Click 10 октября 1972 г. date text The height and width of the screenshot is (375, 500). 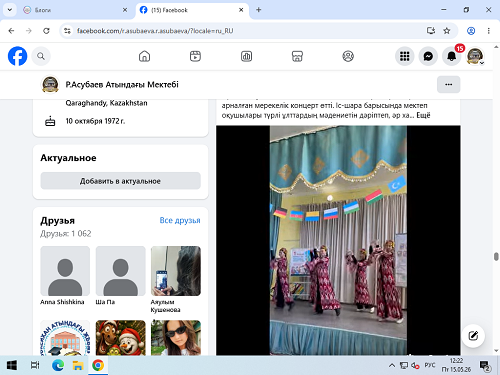(x=95, y=121)
